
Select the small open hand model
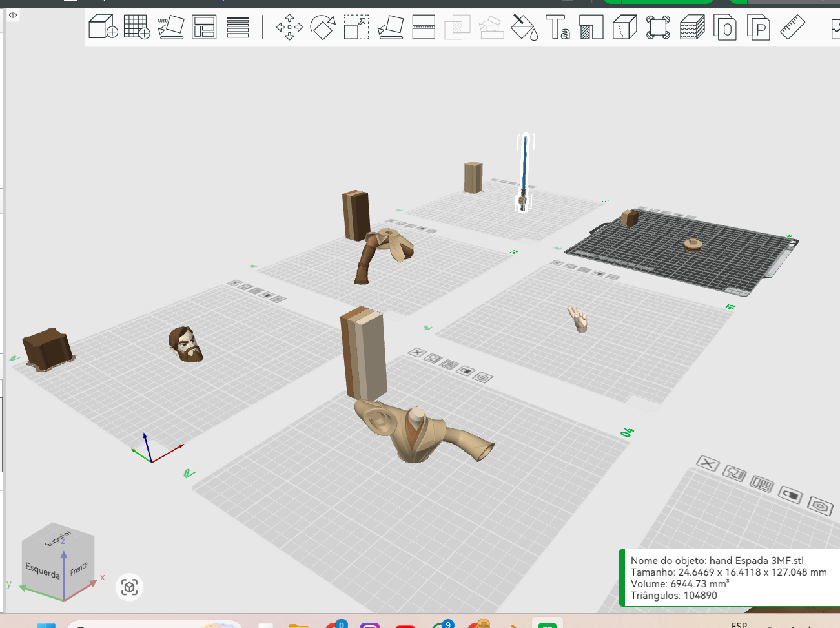(578, 319)
